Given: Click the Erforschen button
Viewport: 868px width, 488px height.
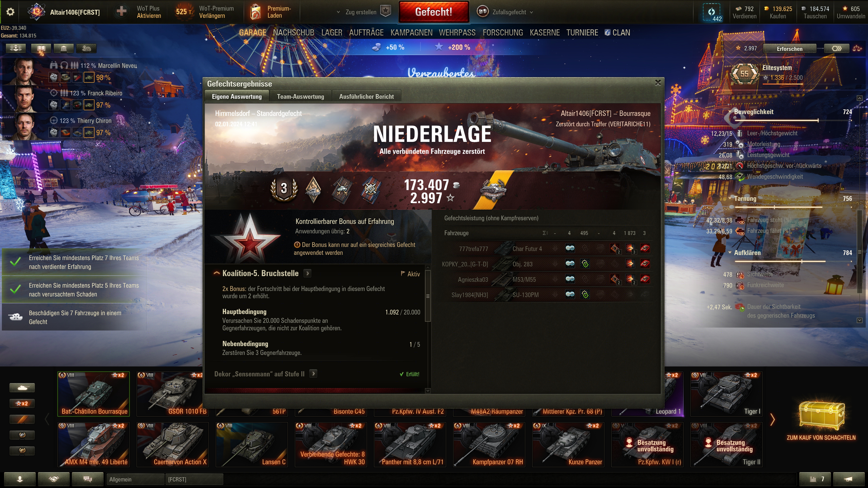Looking at the screenshot, I should tap(790, 49).
